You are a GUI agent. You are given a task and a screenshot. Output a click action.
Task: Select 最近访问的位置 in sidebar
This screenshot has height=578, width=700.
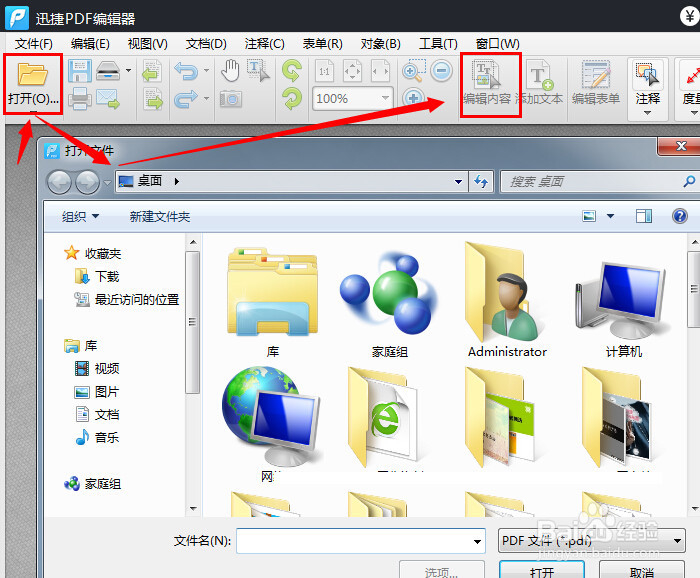click(127, 299)
